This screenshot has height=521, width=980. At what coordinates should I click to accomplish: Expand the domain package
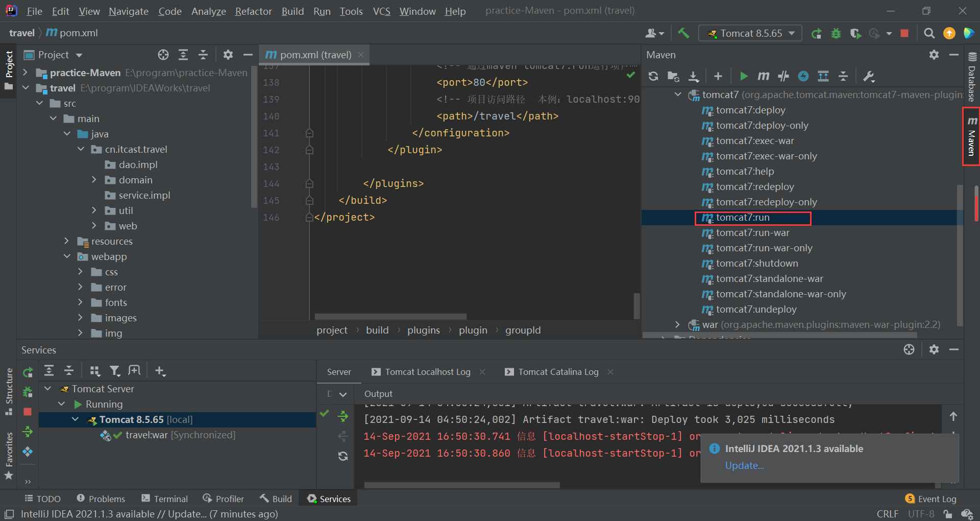tap(94, 180)
